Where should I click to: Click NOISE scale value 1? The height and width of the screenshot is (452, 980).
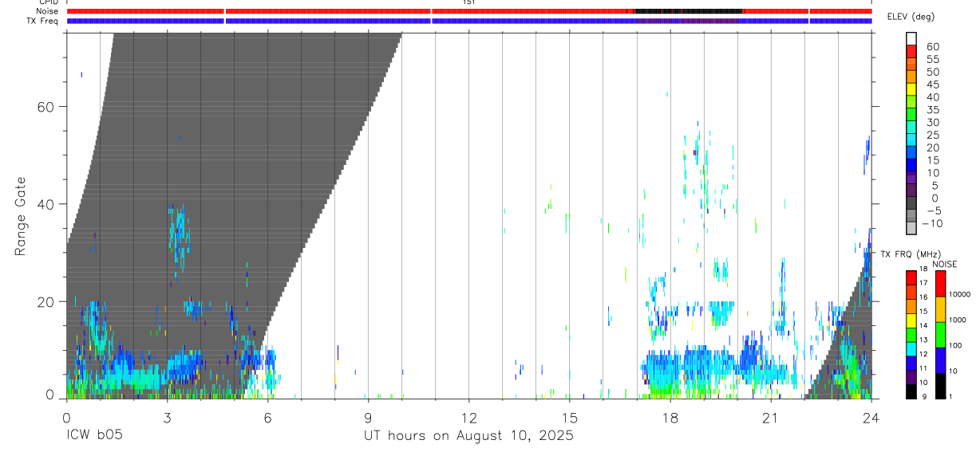click(950, 397)
